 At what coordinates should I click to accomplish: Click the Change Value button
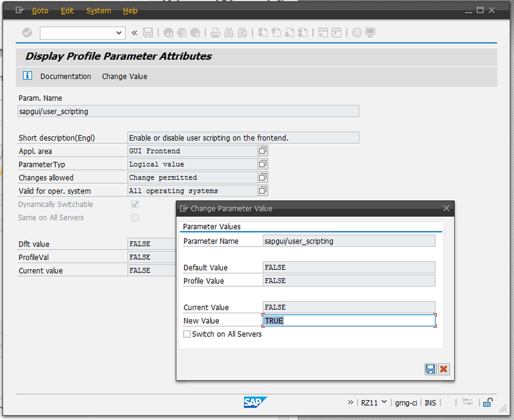coord(125,76)
